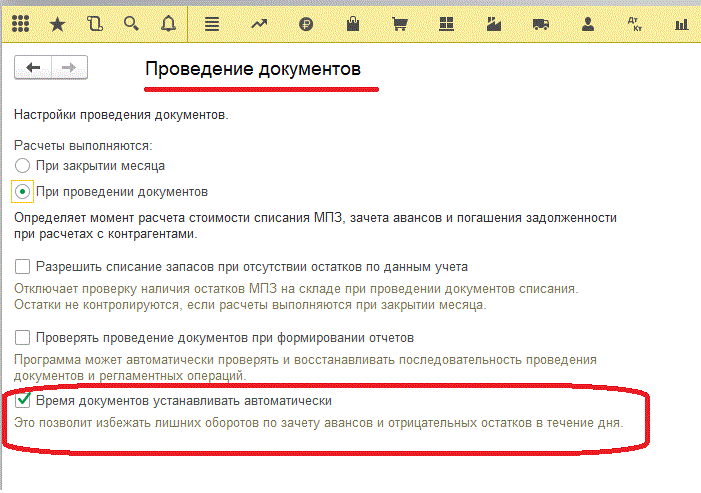Open the favorites star icon
Viewport: 701px width, 493px height.
[57, 24]
